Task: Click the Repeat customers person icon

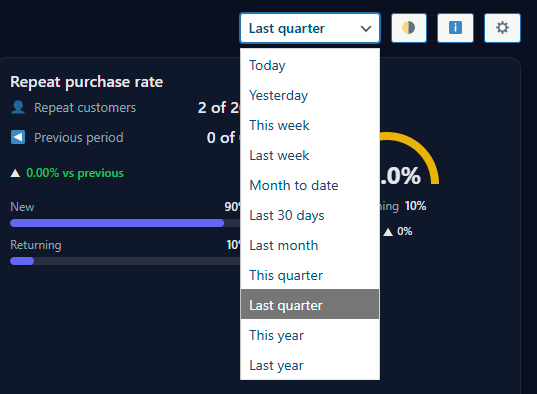Action: pyautogui.click(x=18, y=107)
